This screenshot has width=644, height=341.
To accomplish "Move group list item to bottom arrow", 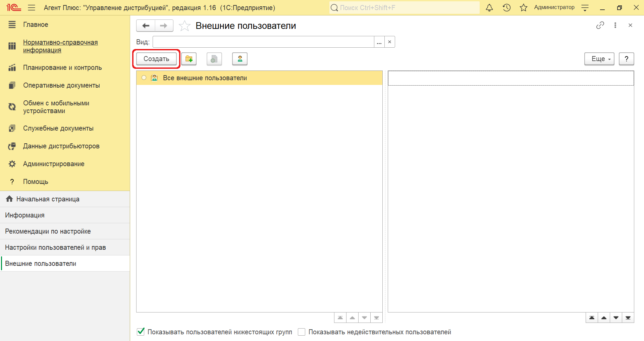I will pos(376,318).
